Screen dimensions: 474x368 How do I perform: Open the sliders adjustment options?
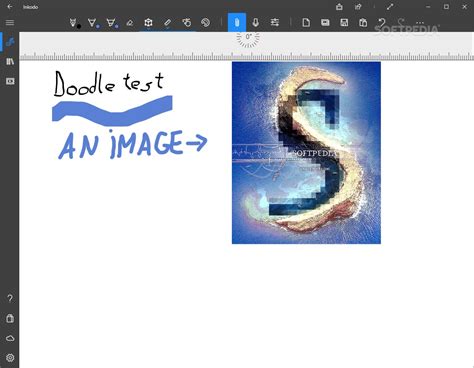(275, 23)
